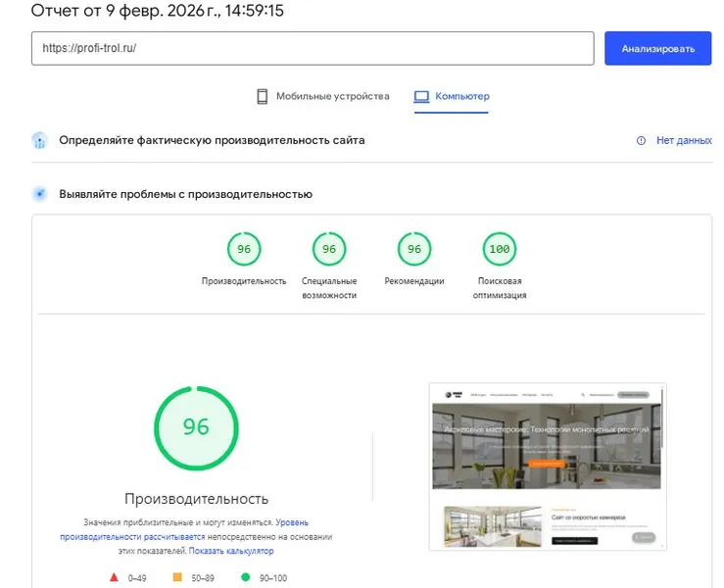
Task: Select the 'Компьютер' tab
Action: [x=461, y=96]
